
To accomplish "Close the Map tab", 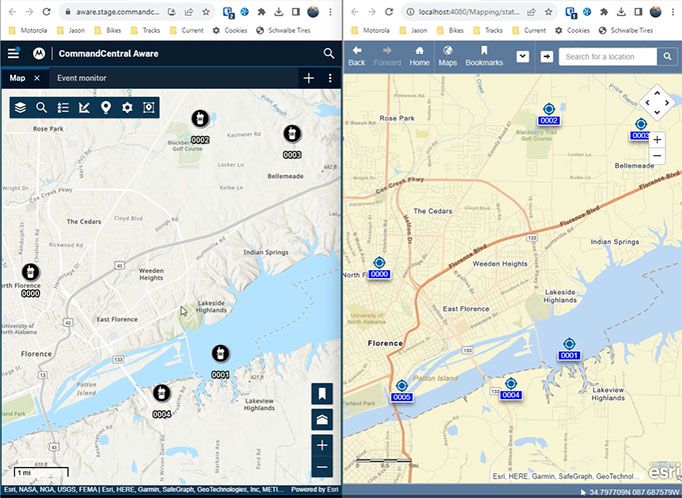I will 37,78.
